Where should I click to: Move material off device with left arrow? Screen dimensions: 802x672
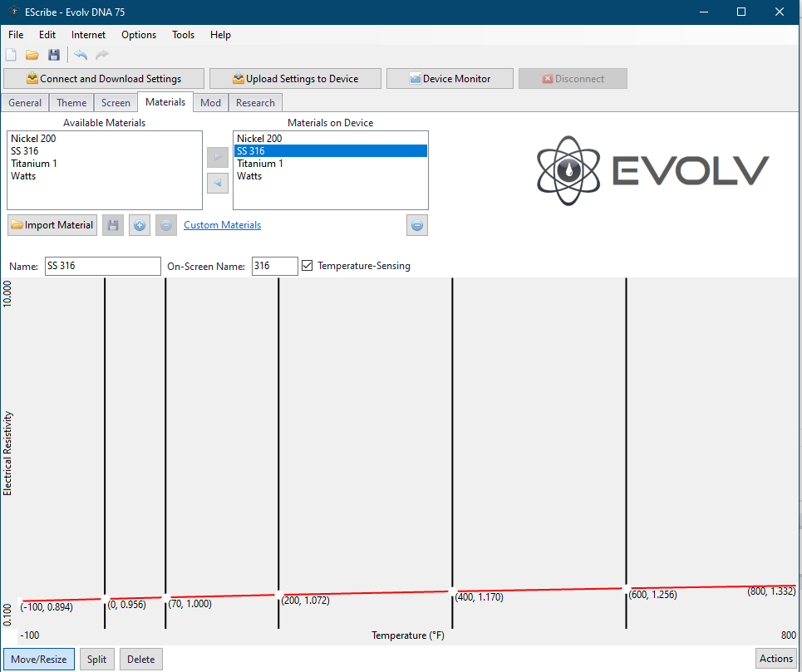[218, 183]
